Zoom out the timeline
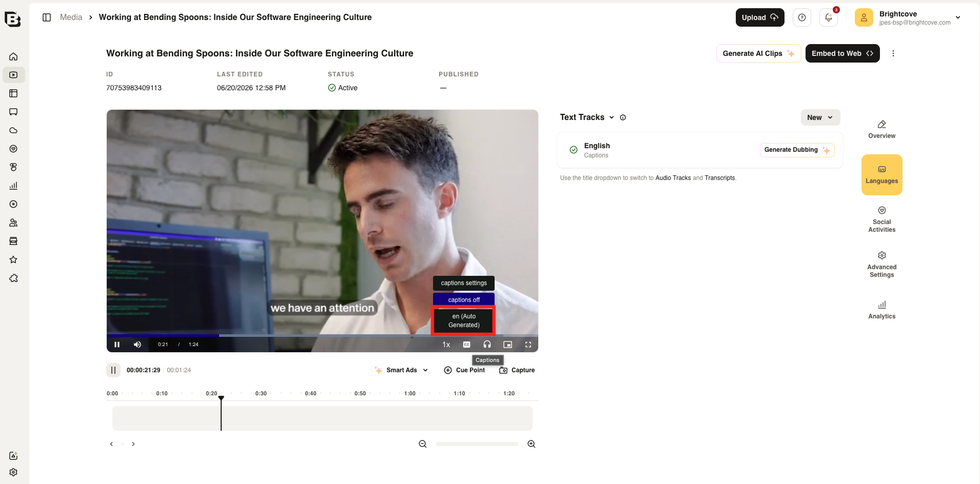Viewport: 980px width, 484px height. [x=423, y=444]
